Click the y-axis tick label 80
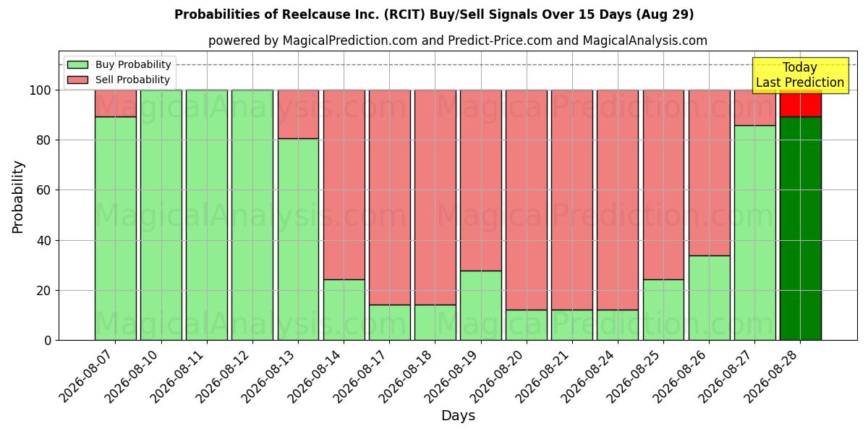This screenshot has height=434, width=868. pyautogui.click(x=45, y=140)
